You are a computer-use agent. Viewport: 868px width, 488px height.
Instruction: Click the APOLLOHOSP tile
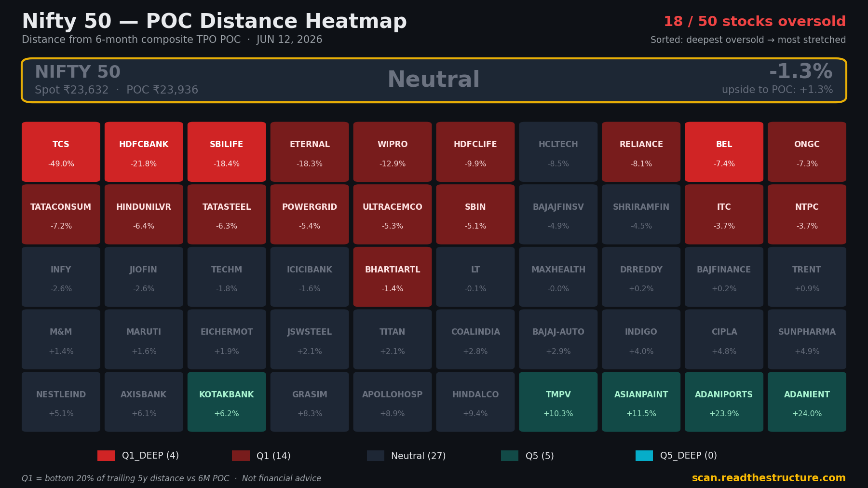[393, 402]
